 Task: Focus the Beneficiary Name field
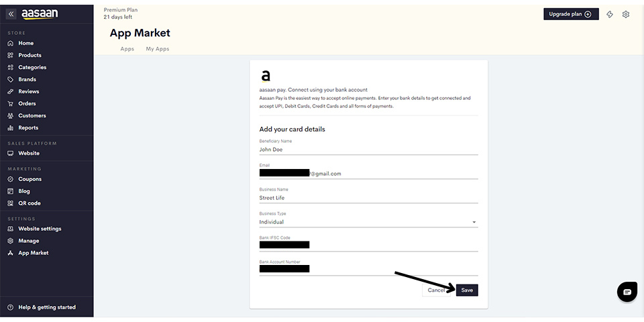pyautogui.click(x=368, y=150)
